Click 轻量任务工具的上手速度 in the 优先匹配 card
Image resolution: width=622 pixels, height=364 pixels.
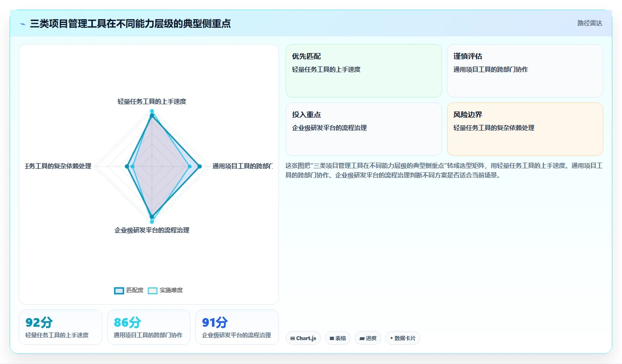click(326, 69)
